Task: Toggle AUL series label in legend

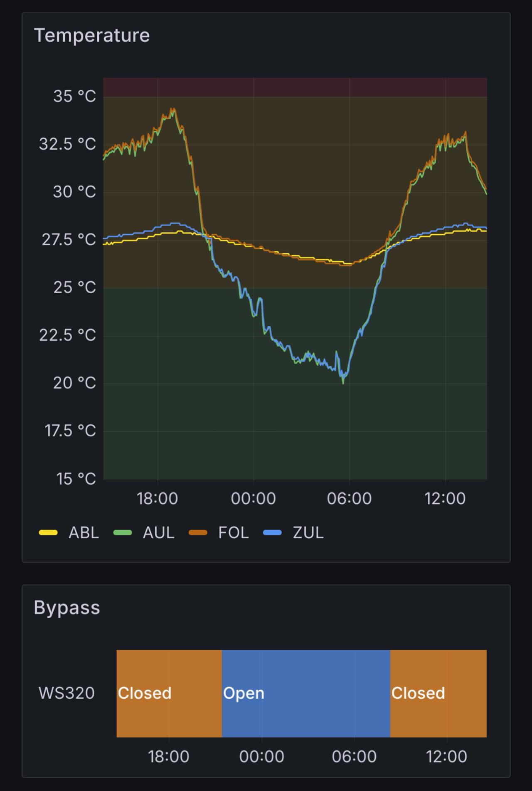Action: (x=158, y=532)
